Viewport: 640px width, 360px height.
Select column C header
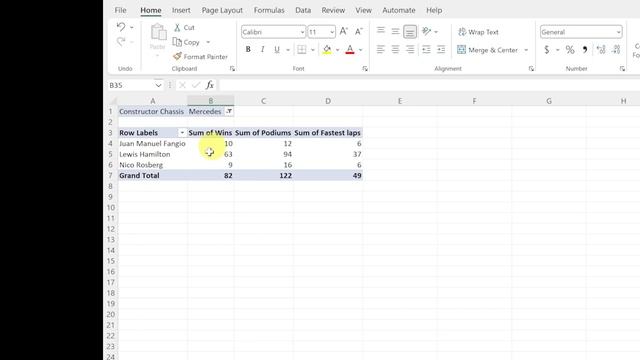pos(263,101)
